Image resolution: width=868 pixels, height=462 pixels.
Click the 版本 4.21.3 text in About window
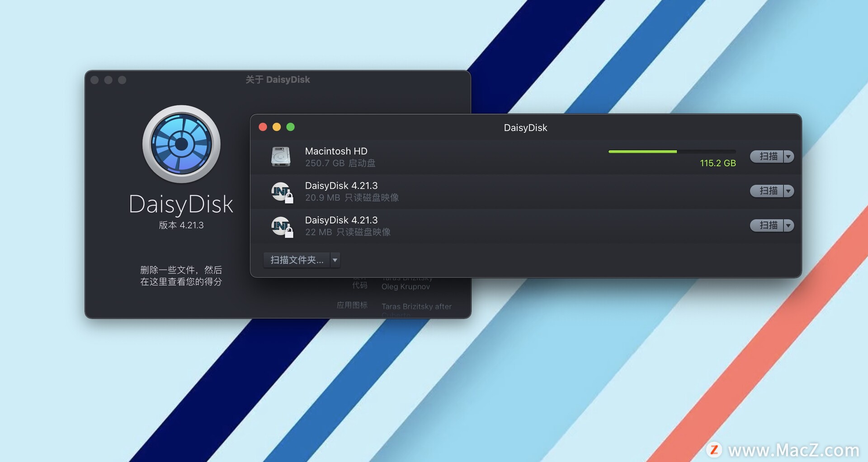(181, 225)
